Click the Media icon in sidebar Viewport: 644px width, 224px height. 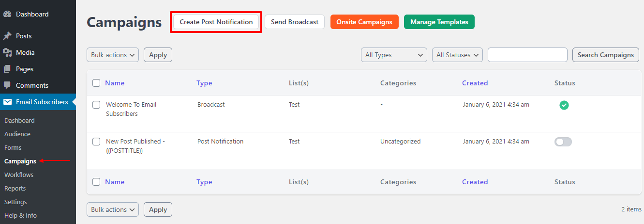[7, 52]
